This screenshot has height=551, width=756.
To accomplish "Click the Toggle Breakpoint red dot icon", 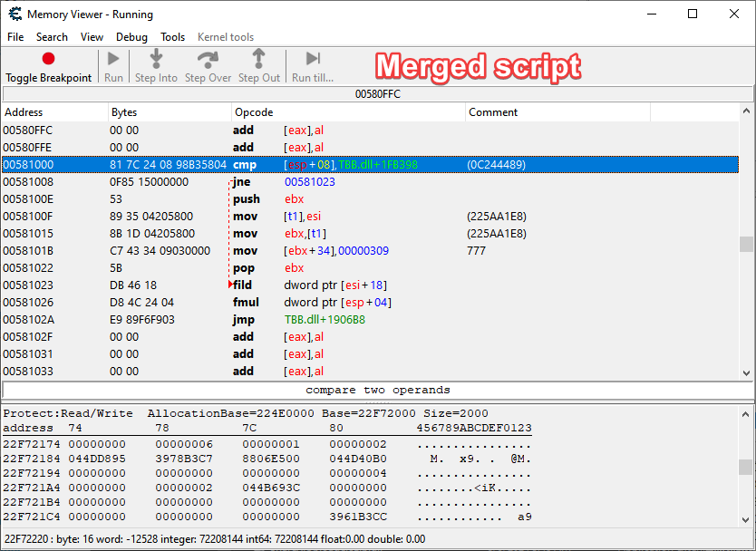I will tap(48, 57).
